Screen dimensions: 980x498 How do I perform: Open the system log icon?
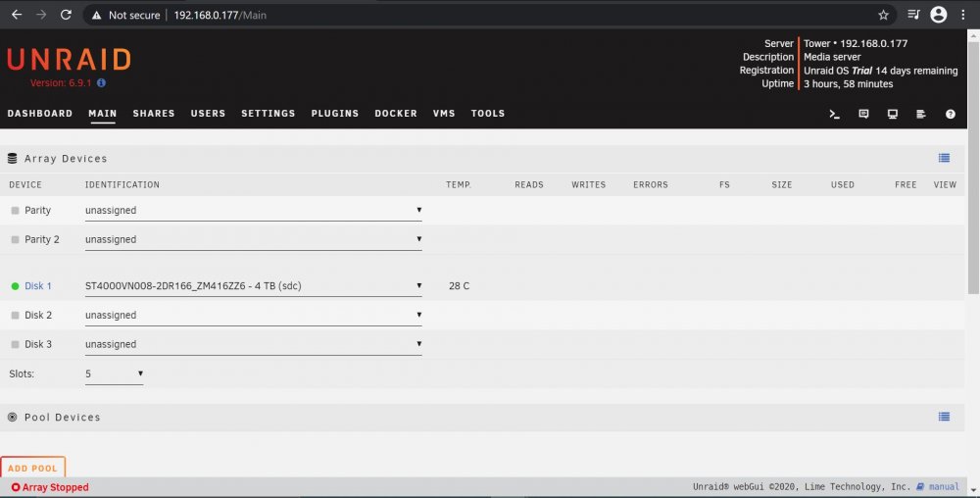click(920, 114)
